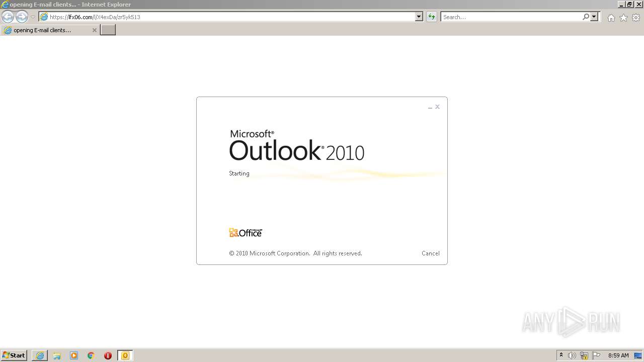The image size is (644, 362).
Task: Cancel the Outlook startup
Action: click(x=431, y=253)
